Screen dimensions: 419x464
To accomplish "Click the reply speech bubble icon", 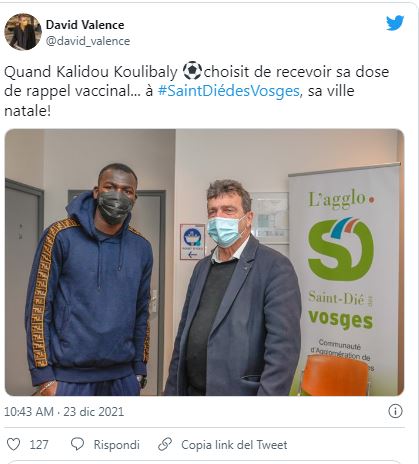I will [x=77, y=445].
